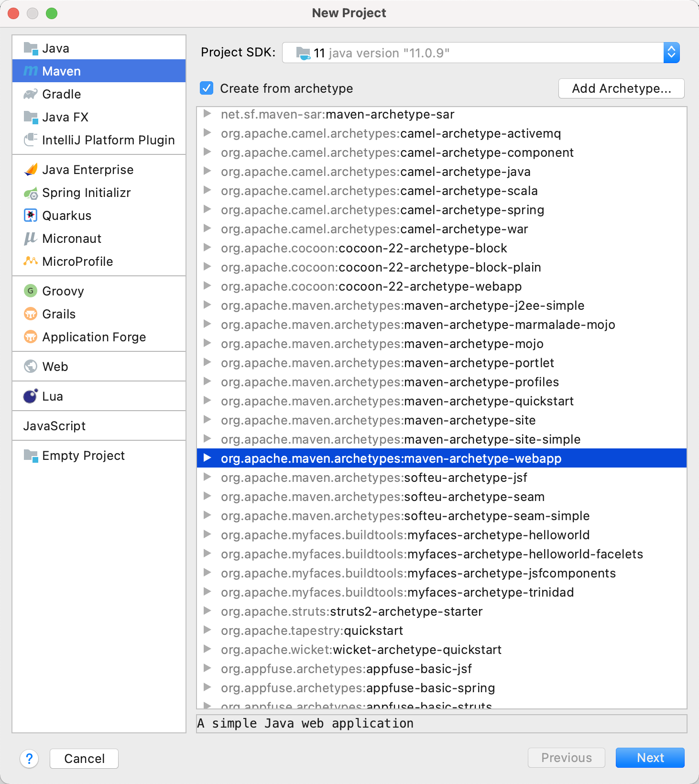
Task: Select the maven-archetype-portlet row
Action: (x=442, y=363)
